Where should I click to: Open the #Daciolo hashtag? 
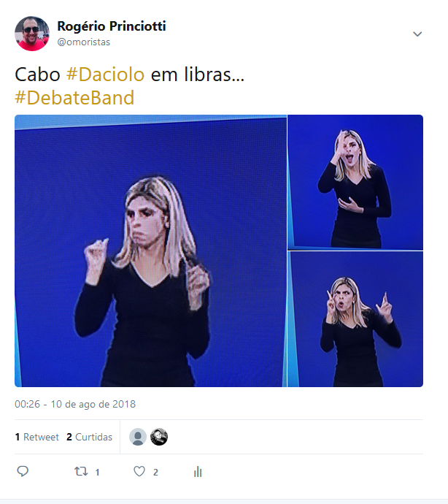click(105, 75)
